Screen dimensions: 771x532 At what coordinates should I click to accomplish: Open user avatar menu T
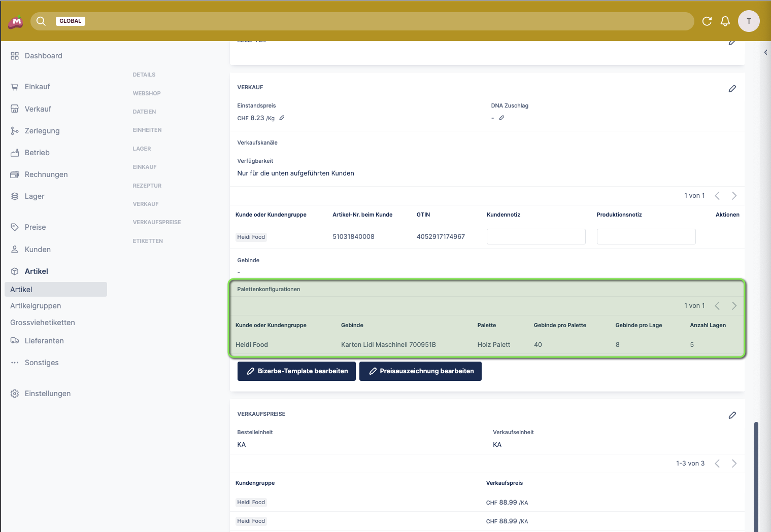[749, 21]
